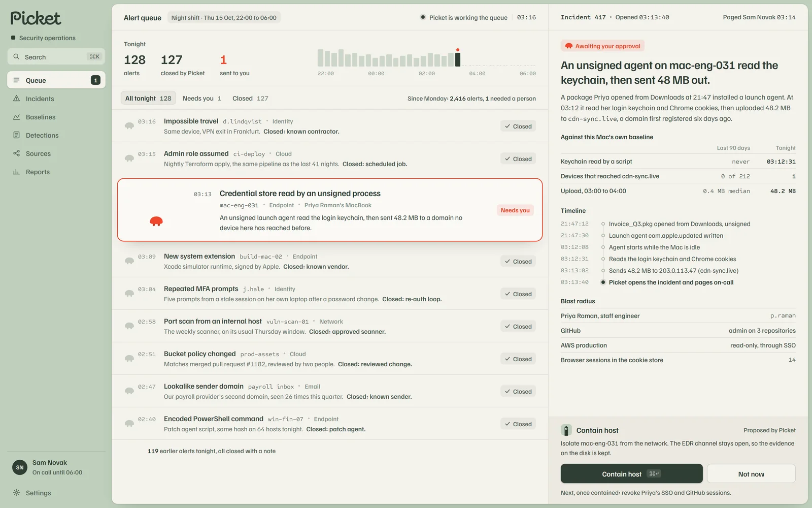This screenshot has height=508, width=812.
Task: Click the gray icon beside Port scan alert
Action: 129,326
